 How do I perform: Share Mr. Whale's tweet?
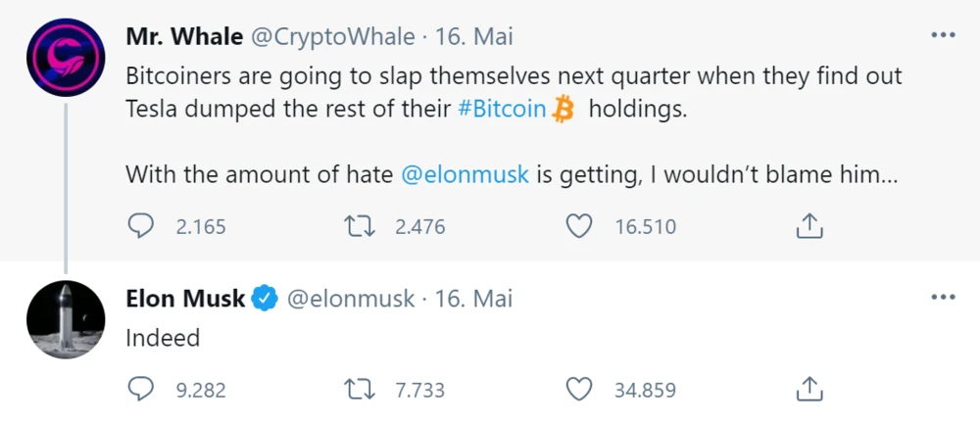[808, 227]
